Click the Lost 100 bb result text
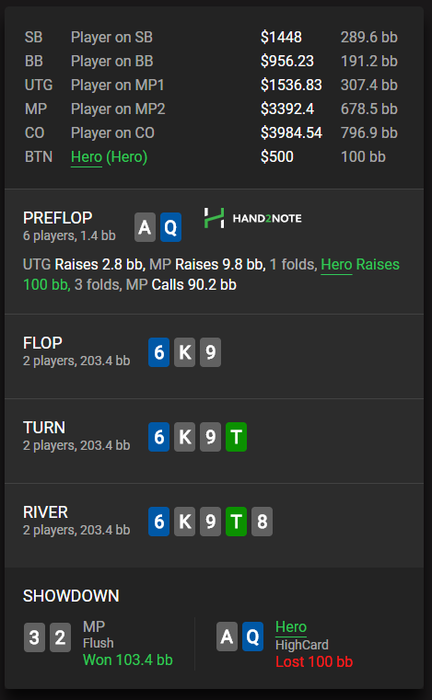Image resolution: width=432 pixels, height=700 pixels. point(314,662)
